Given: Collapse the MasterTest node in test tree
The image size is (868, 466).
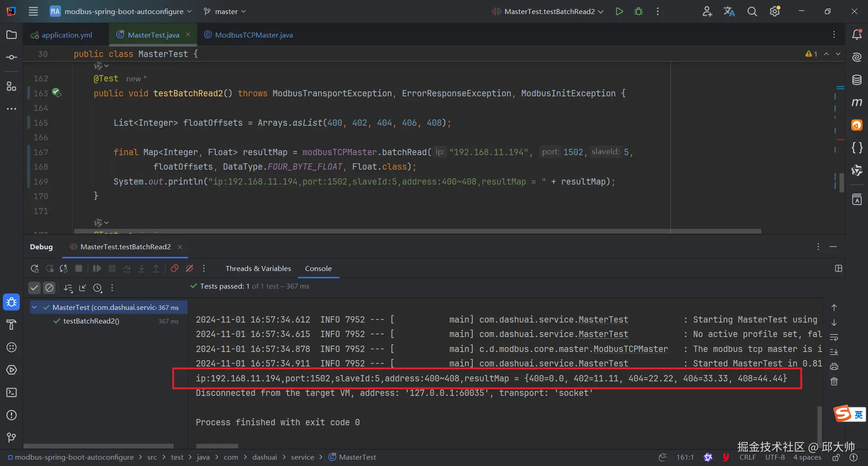Looking at the screenshot, I should coord(34,308).
